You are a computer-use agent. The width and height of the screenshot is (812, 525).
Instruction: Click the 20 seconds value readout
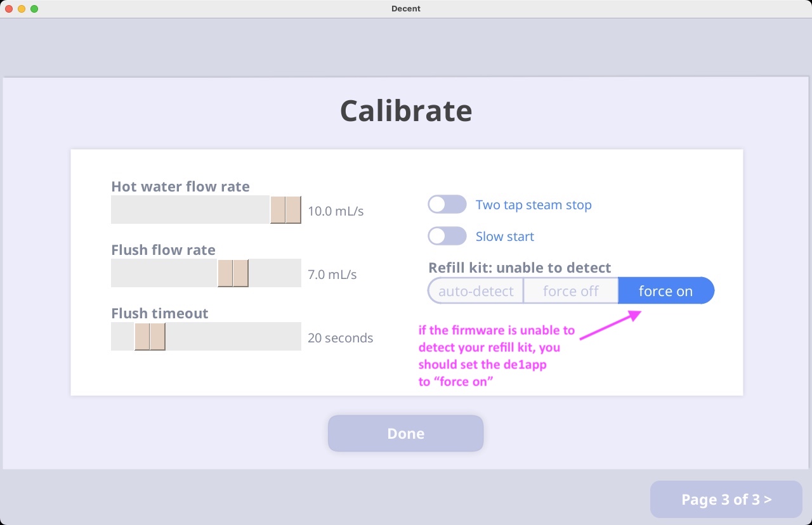tap(340, 338)
